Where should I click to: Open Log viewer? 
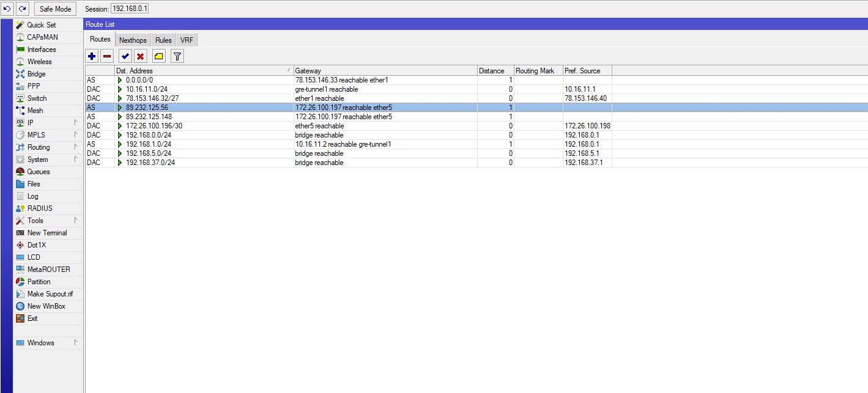click(x=33, y=196)
